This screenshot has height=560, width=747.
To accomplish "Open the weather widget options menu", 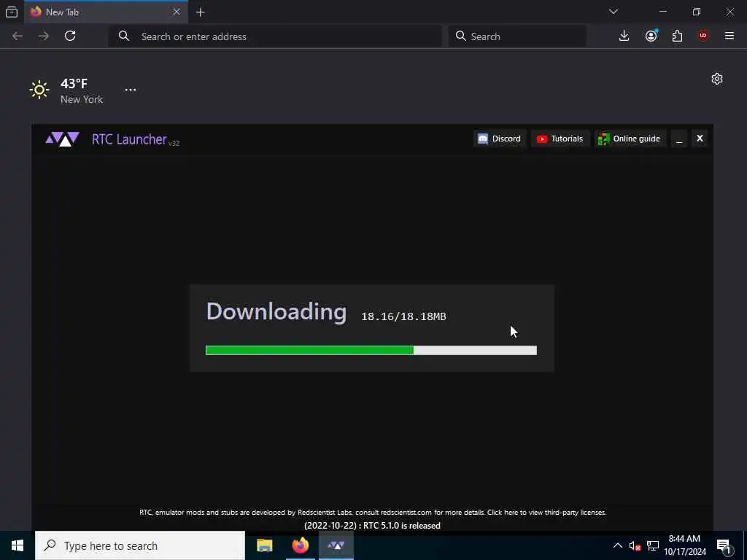I will (131, 90).
